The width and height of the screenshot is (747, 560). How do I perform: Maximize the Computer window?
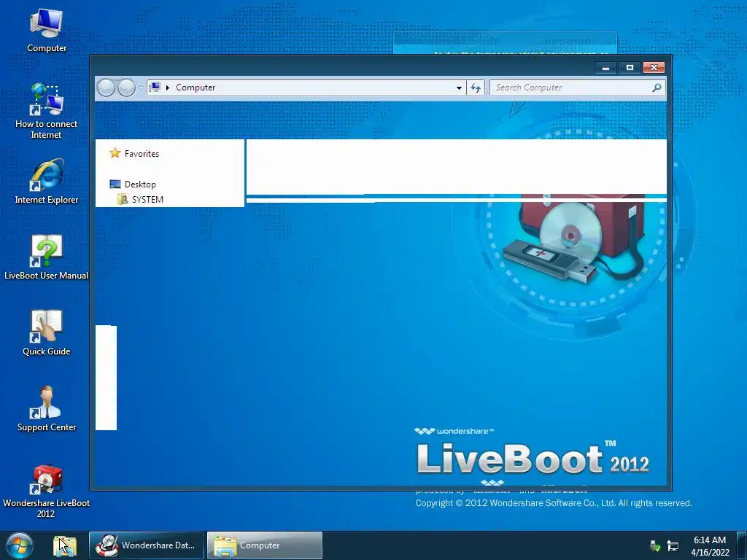click(x=630, y=68)
